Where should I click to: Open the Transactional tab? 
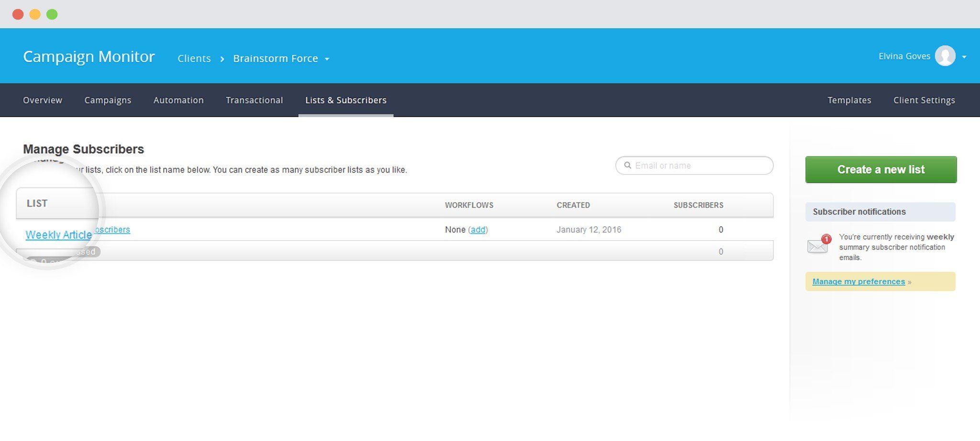tap(255, 100)
